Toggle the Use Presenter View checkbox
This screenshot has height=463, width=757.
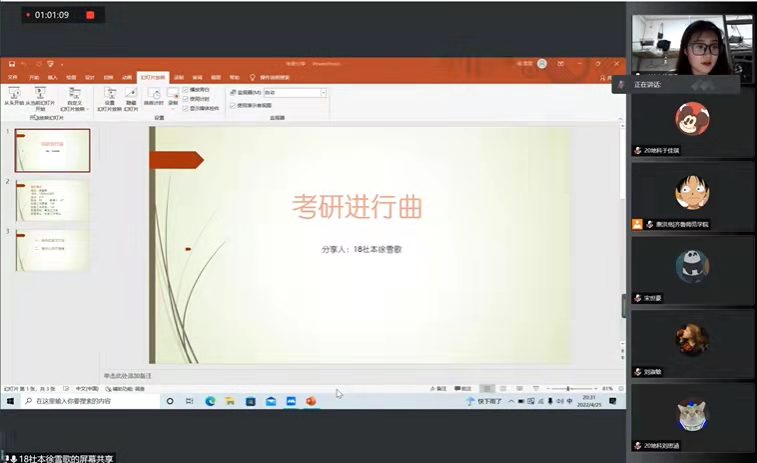point(233,105)
